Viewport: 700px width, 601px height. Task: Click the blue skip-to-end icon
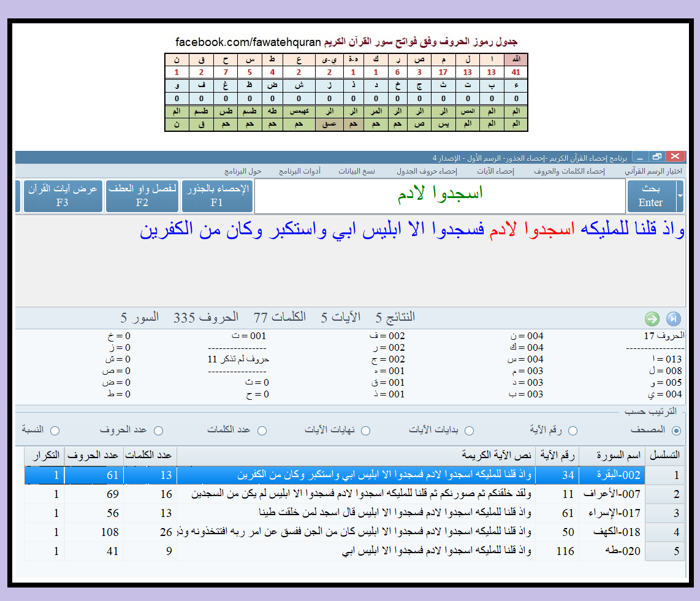click(x=673, y=319)
